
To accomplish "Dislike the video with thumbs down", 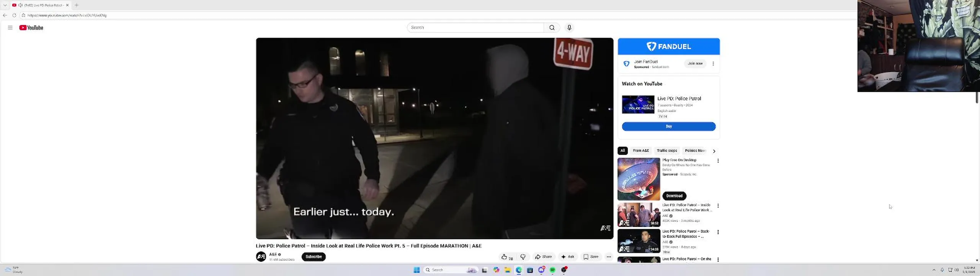I will click(523, 257).
